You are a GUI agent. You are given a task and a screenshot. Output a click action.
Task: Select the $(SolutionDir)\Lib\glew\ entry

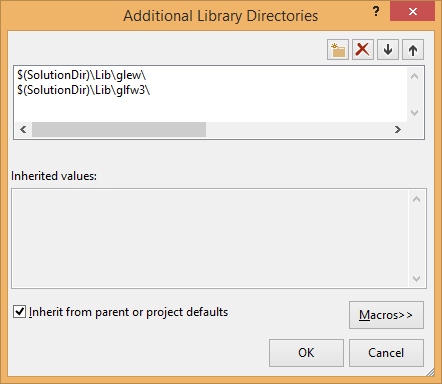[82, 75]
